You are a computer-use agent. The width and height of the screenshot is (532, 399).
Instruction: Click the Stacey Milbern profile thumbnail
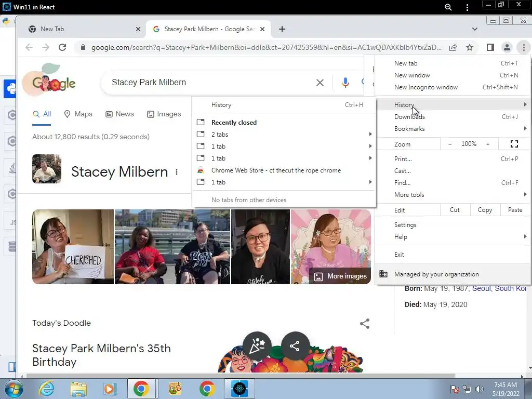pos(47,169)
